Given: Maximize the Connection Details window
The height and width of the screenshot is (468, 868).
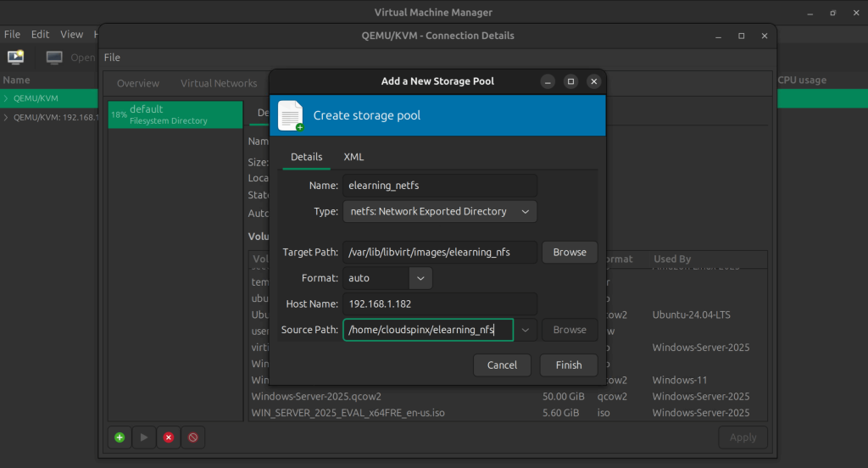Looking at the screenshot, I should (741, 36).
